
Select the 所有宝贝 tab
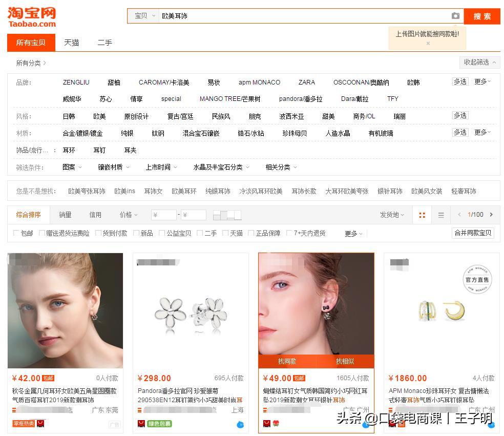pos(31,43)
